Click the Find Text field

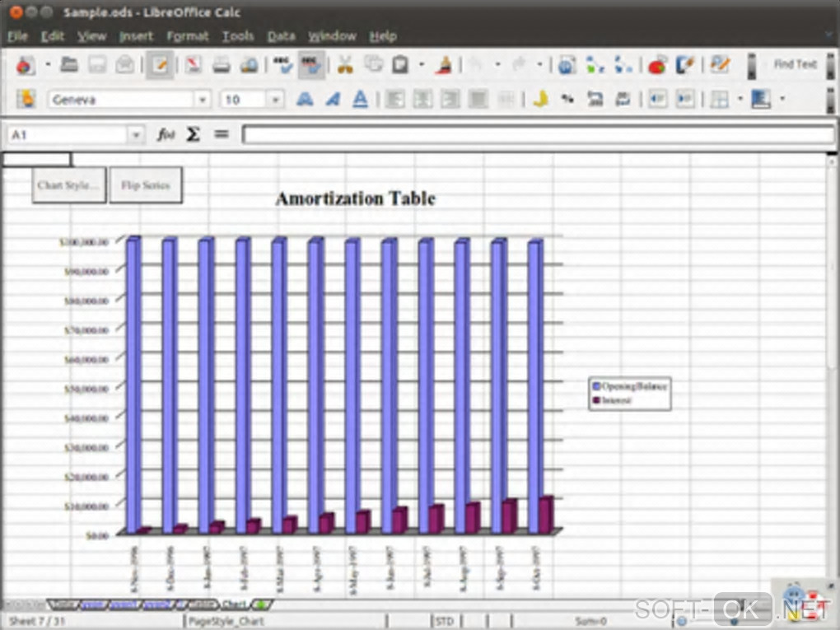tap(796, 64)
